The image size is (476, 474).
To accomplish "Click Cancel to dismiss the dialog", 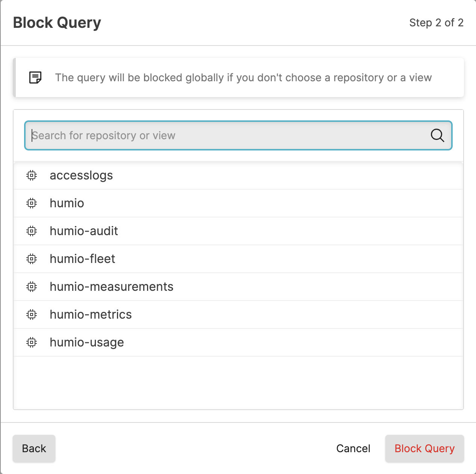I will pos(353,448).
